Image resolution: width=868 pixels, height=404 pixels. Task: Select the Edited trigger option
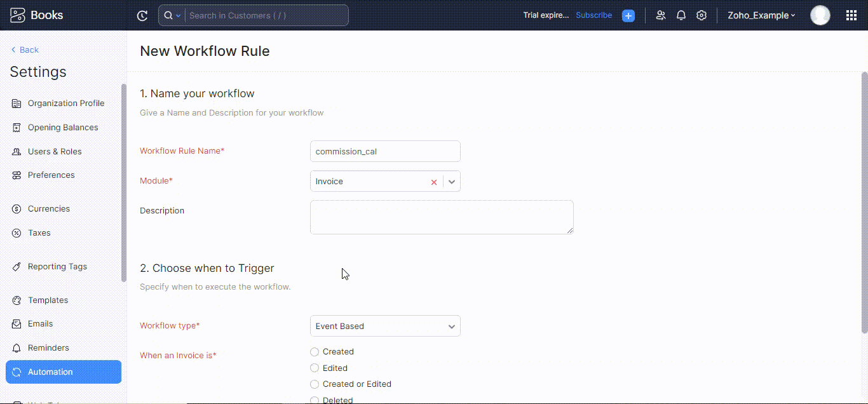[x=315, y=368]
